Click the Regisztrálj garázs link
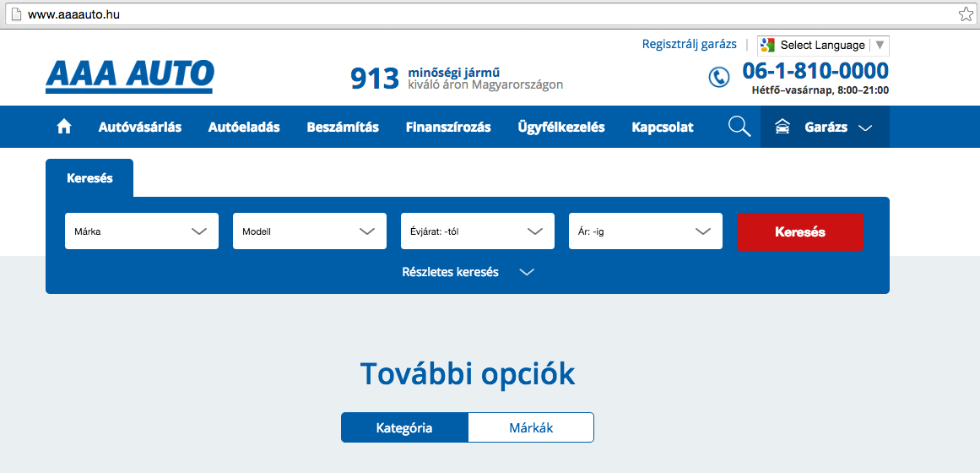This screenshot has width=980, height=473. (690, 45)
